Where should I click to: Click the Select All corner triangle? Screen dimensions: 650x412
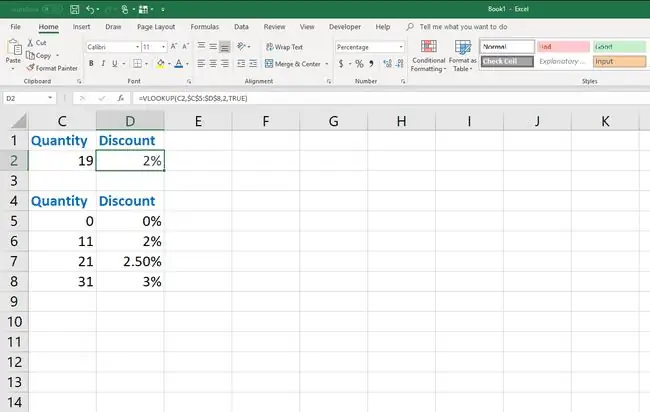[x=19, y=121]
